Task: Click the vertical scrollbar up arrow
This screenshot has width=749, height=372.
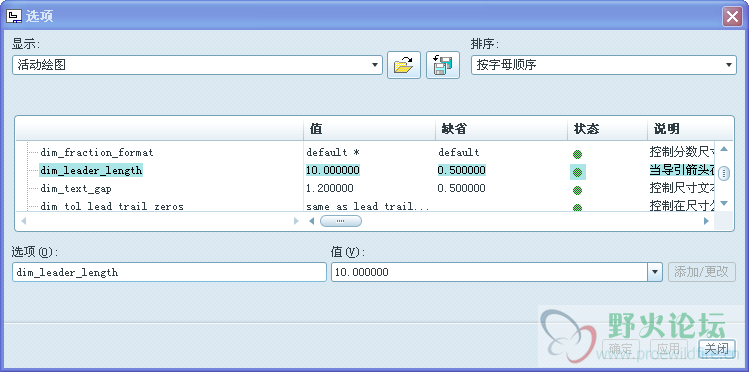Action: click(724, 149)
